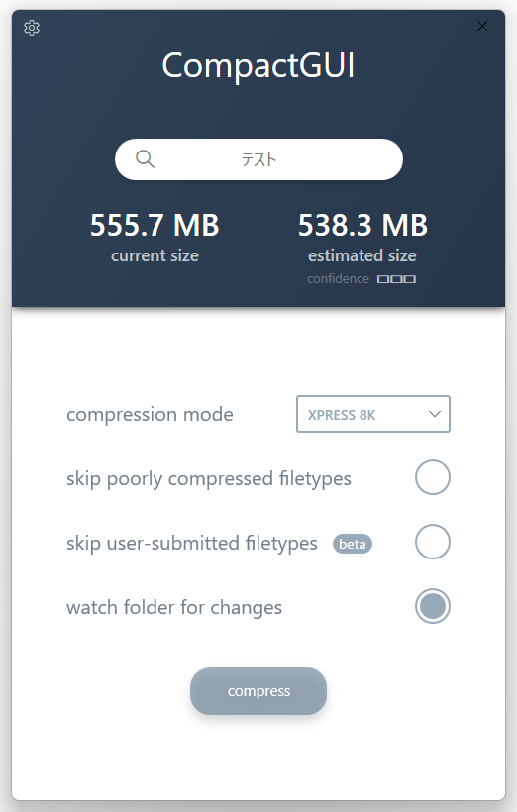Click the 555.7 MB current size value
Screen dimensions: 517x812
click(155, 225)
